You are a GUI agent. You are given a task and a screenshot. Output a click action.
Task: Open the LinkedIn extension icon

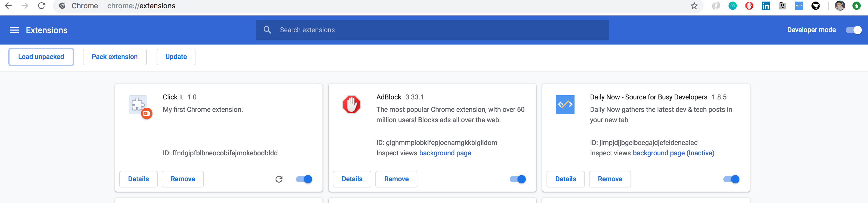pos(766,6)
